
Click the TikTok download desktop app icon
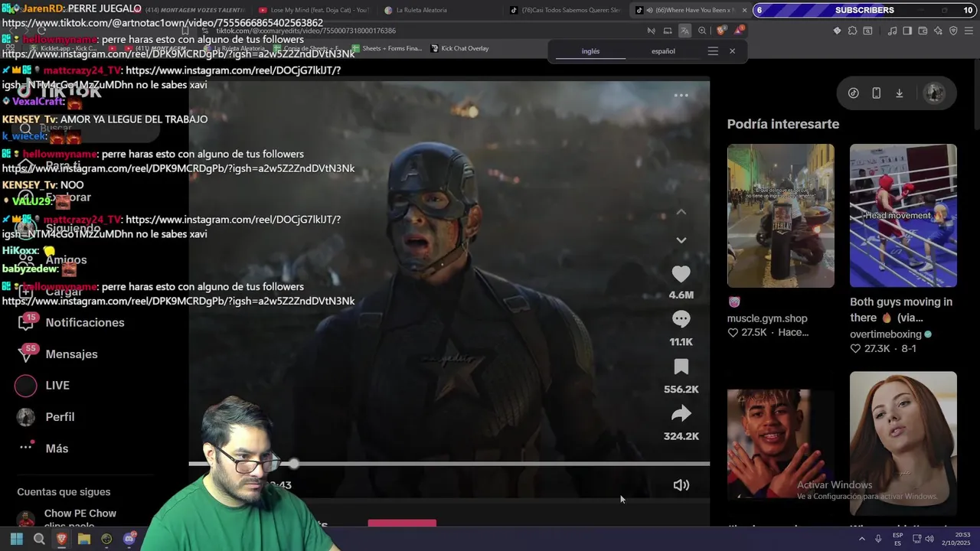tap(899, 93)
